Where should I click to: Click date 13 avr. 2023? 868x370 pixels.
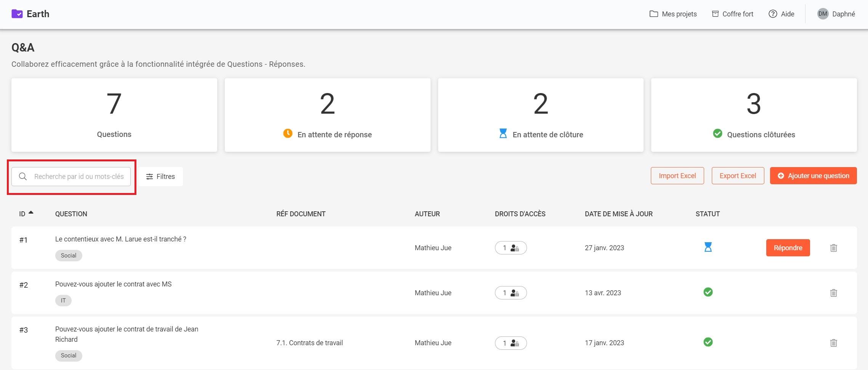[603, 293]
